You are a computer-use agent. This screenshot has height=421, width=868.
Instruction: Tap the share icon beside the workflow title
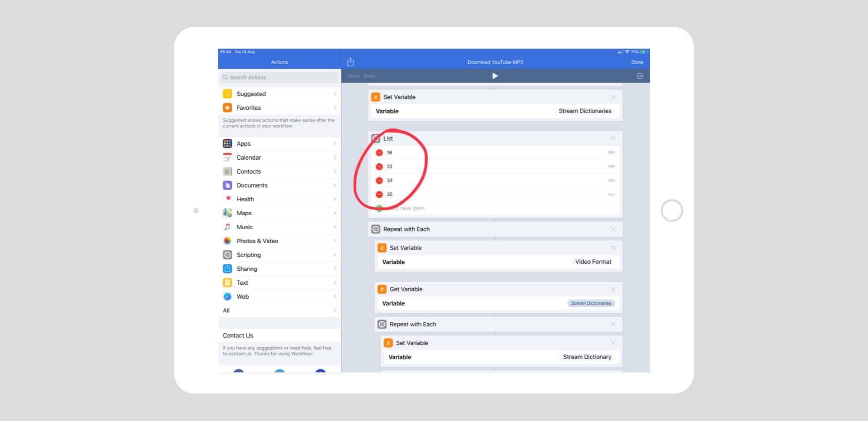coord(351,62)
